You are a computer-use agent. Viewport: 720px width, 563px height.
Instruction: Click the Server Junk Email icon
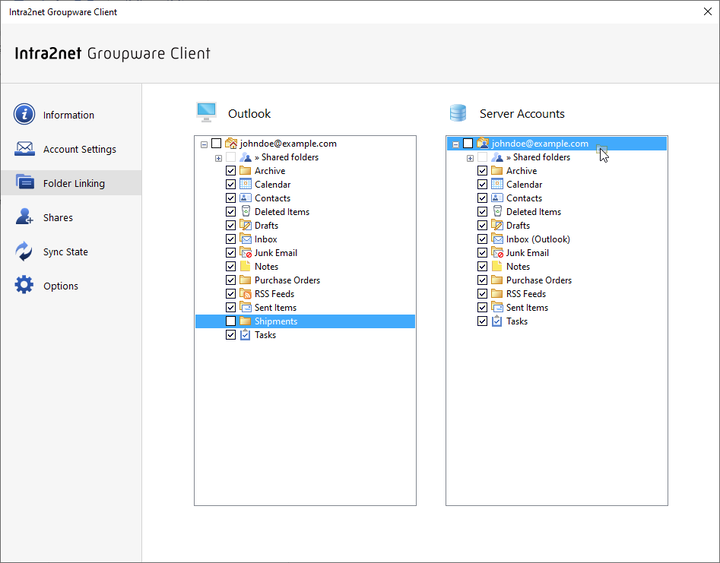click(x=497, y=253)
